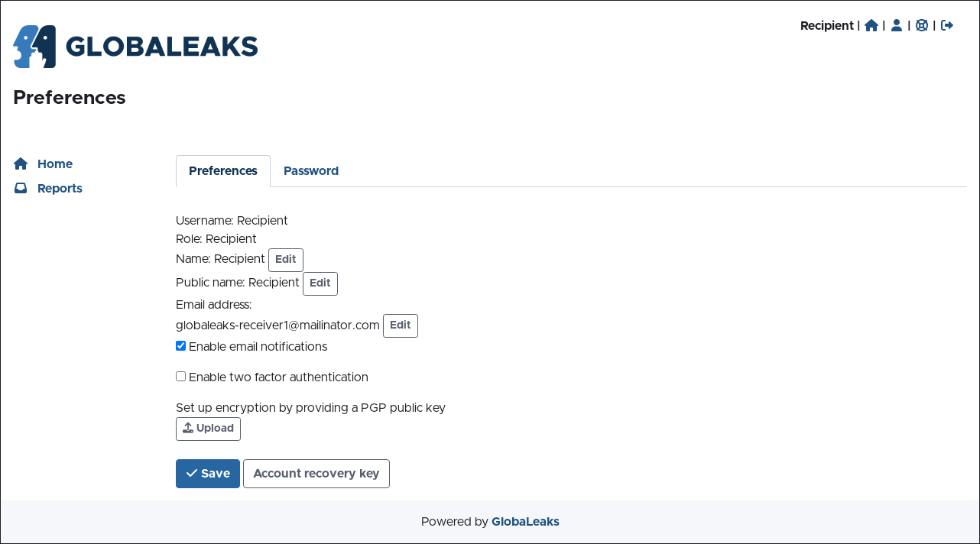Go to Home in the sidebar
The height and width of the screenshot is (544, 980).
pos(55,164)
